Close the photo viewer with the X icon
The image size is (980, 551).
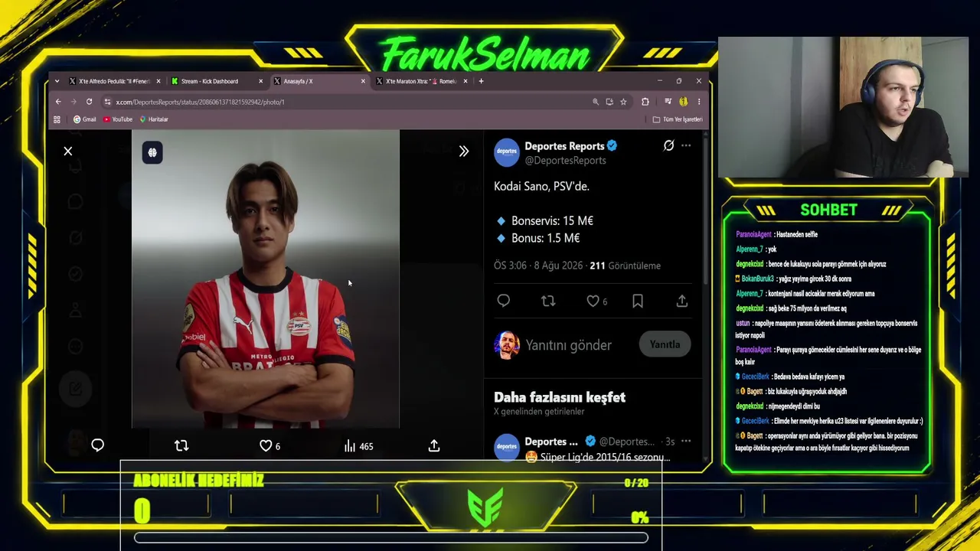point(68,152)
